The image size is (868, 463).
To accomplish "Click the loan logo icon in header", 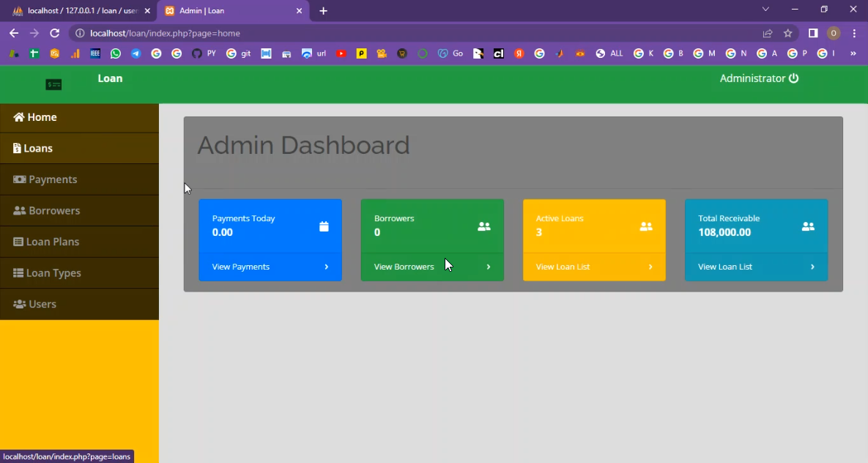I will coord(53,85).
